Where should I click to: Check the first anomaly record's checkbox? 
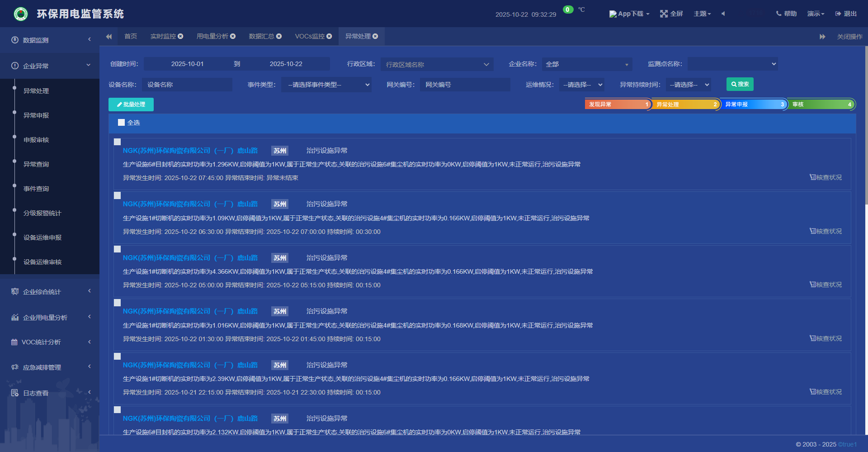click(x=118, y=142)
